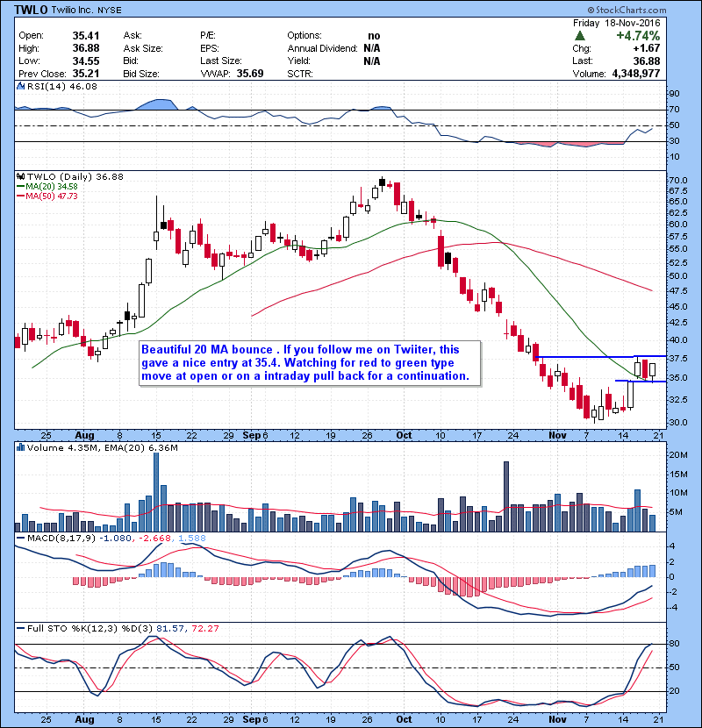This screenshot has width=702, height=728.
Task: Click the Bid Size label
Action: coord(141,74)
